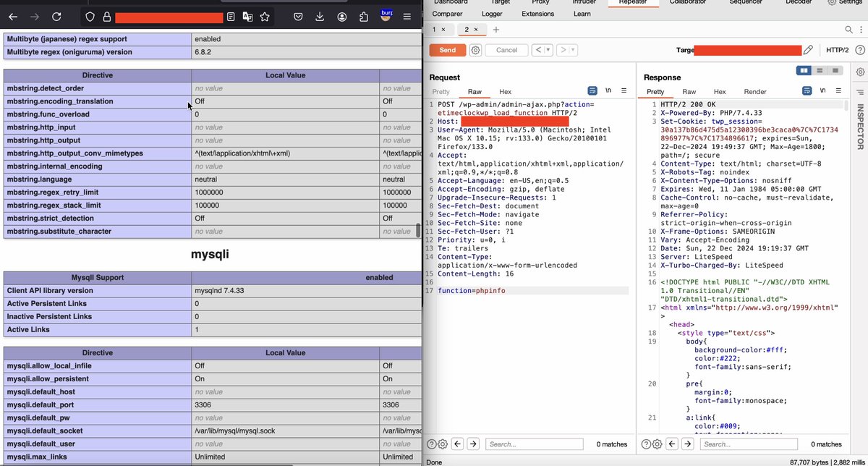
Task: Open Response editor hamburger menu
Action: (x=838, y=91)
